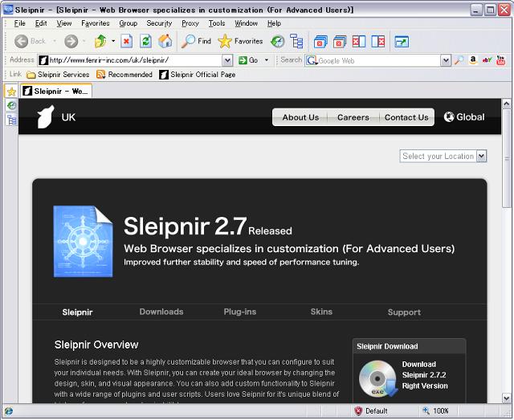This screenshot has height=420, width=514.
Task: Click the tree-structure toolbar icon
Action: point(296,41)
